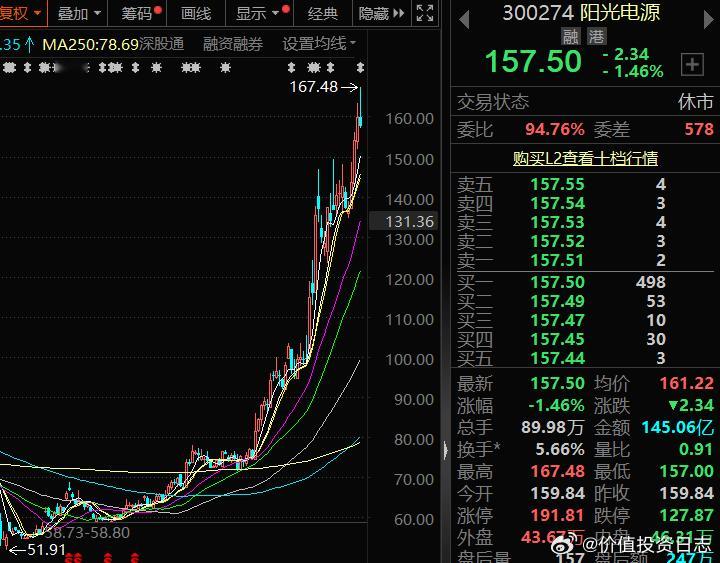The width and height of the screenshot is (720, 563).
Task: Click 购买L2查看十档行情 link
Action: [585, 158]
